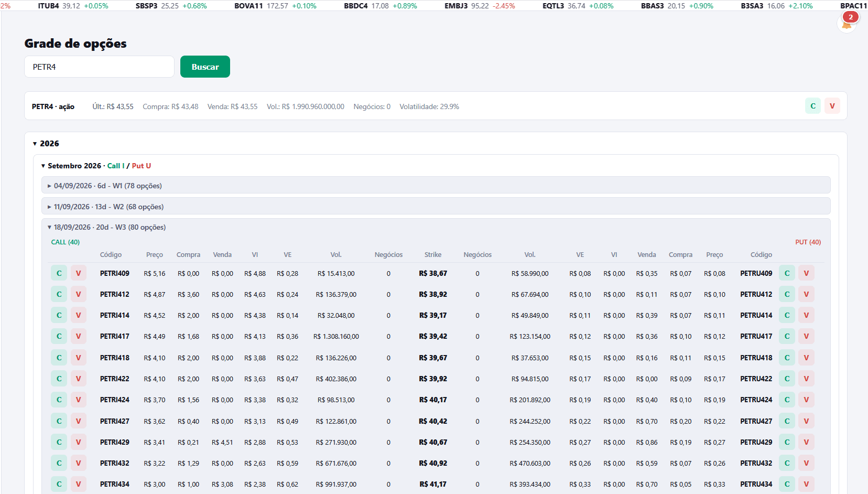Click the CALL (40) label

[x=66, y=242]
